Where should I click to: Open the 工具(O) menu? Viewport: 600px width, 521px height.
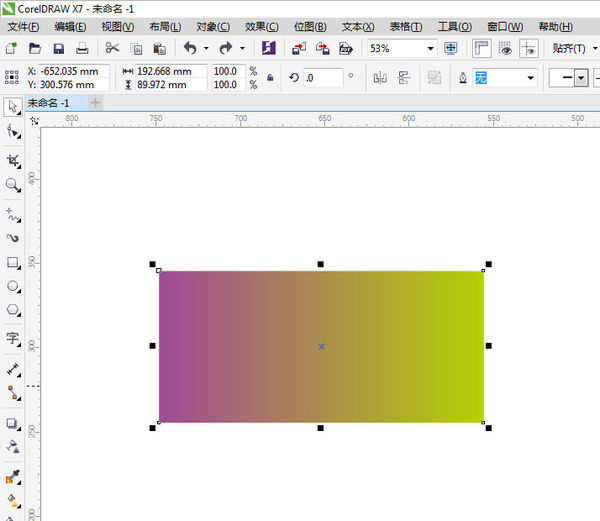click(x=455, y=27)
